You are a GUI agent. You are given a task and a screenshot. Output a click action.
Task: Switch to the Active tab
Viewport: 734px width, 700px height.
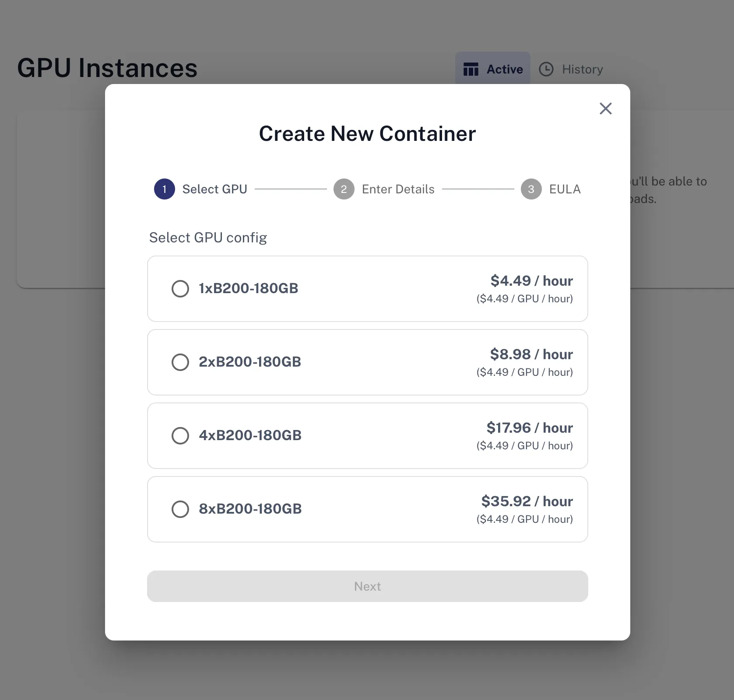tap(493, 69)
